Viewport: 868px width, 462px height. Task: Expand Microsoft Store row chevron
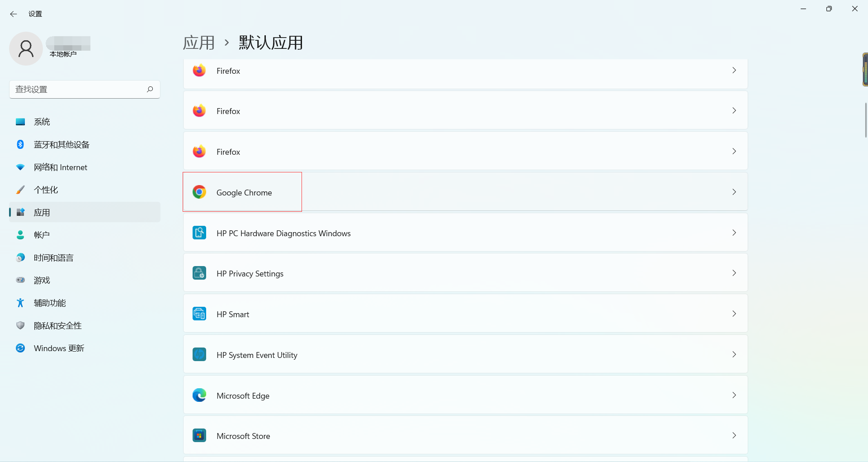click(x=734, y=435)
